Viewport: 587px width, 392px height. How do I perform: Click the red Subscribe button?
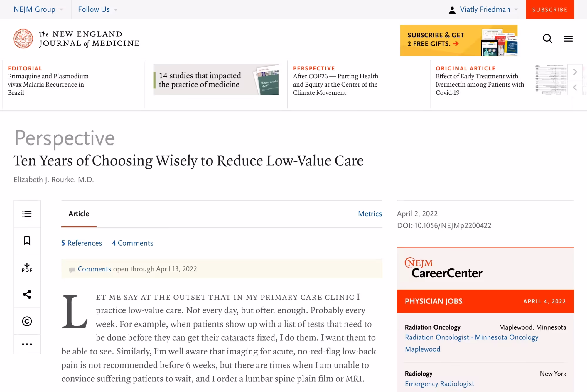point(550,10)
